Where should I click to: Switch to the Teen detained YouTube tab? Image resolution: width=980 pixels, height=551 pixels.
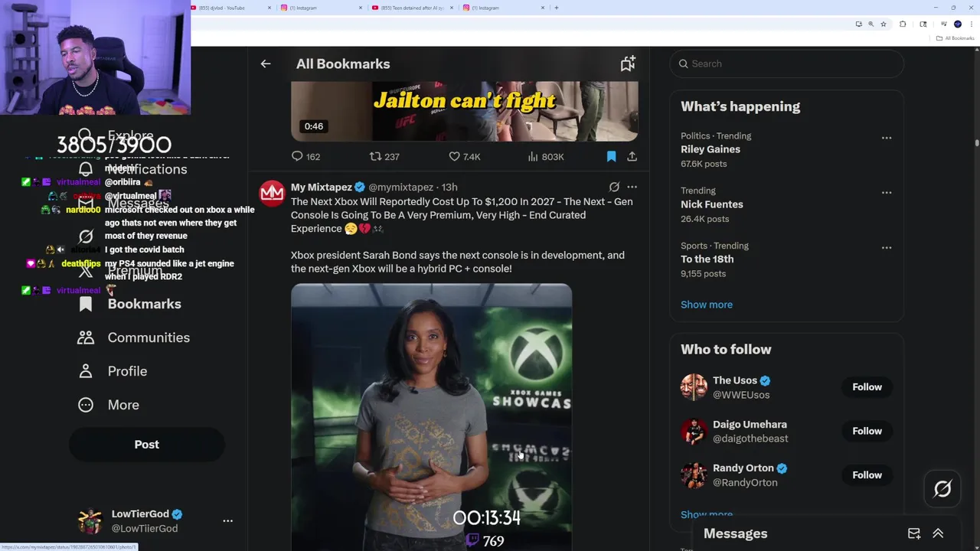(412, 8)
